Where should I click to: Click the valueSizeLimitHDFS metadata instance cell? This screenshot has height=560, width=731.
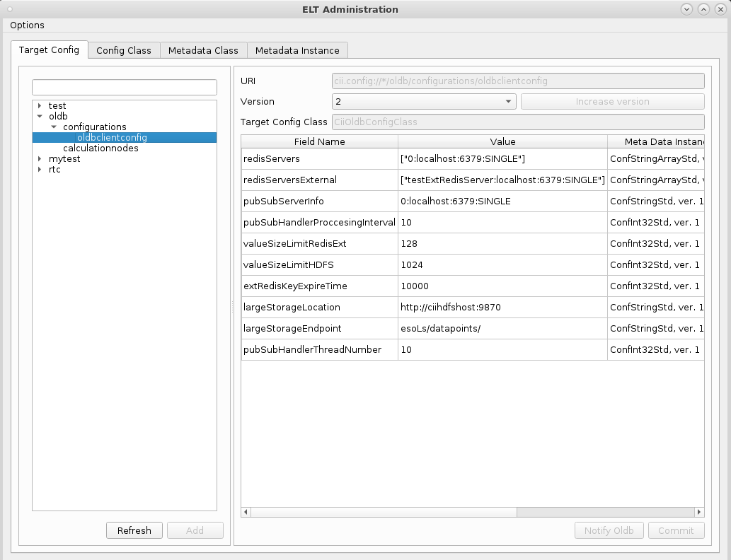tap(656, 264)
